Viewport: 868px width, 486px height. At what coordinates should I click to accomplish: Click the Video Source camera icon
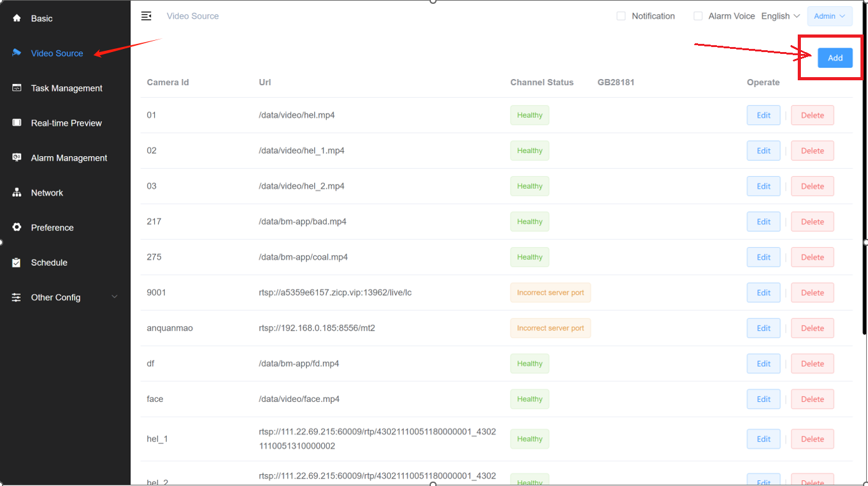(x=17, y=53)
